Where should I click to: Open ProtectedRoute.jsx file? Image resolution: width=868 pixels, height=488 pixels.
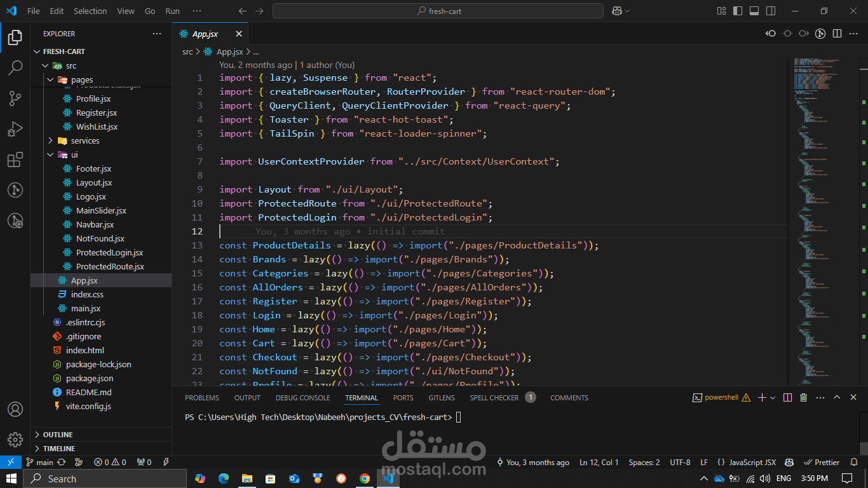pyautogui.click(x=110, y=266)
